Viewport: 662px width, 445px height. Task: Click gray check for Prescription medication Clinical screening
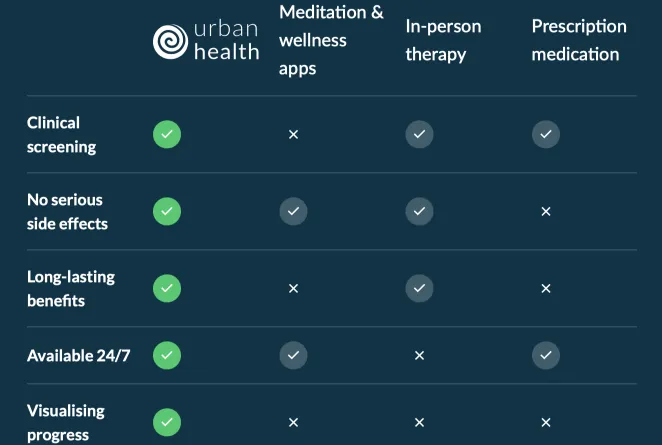click(546, 134)
